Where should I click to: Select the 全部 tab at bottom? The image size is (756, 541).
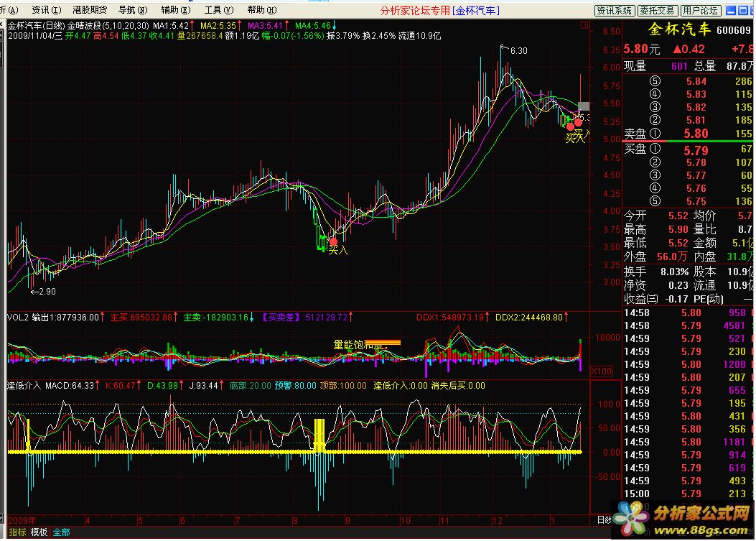pyautogui.click(x=61, y=532)
